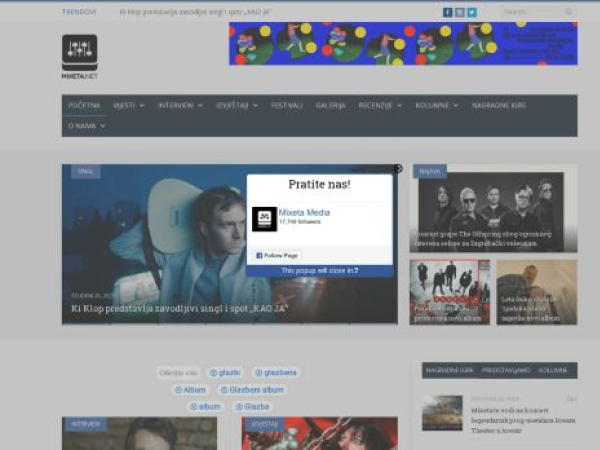Click the Twitter icon in top bar
The height and width of the screenshot is (450, 600).
(x=472, y=12)
